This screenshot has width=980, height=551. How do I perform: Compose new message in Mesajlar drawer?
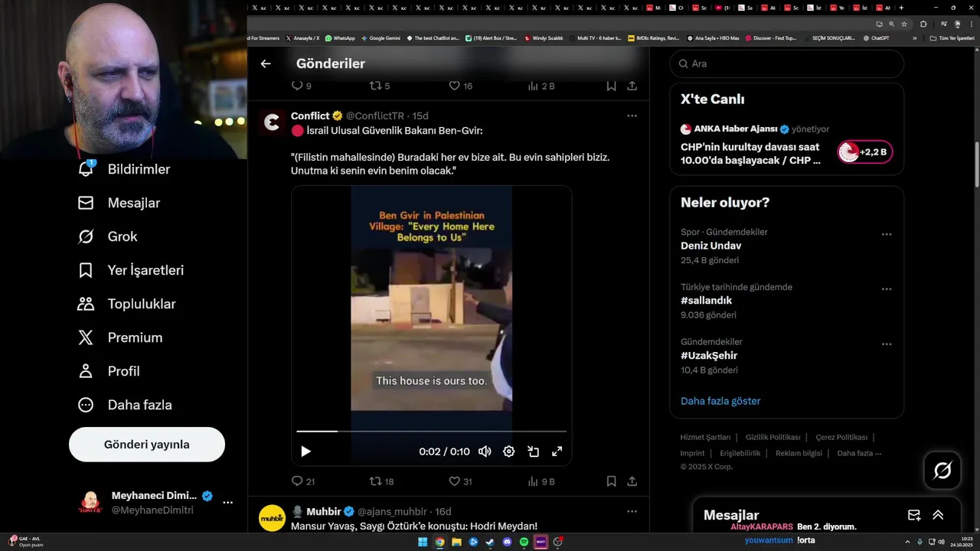coord(914,515)
